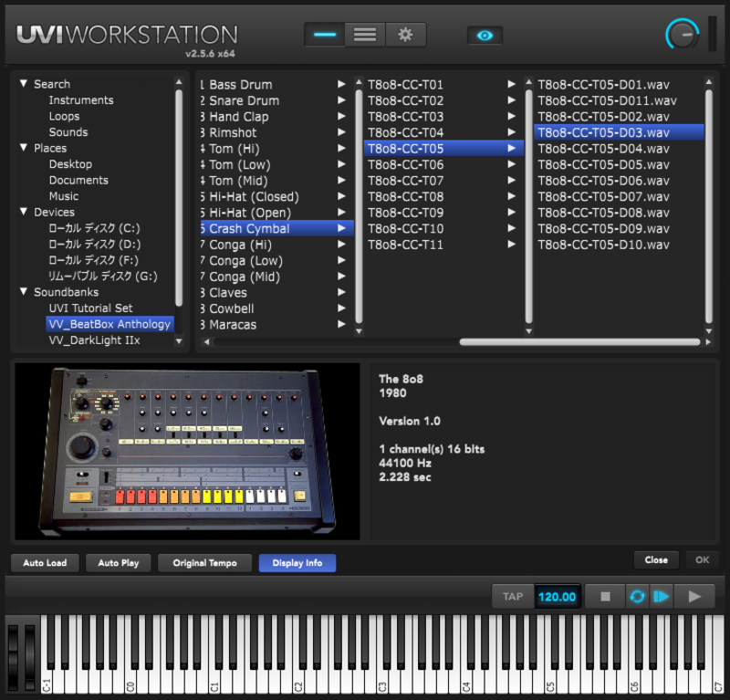Click the master volume knob

click(682, 35)
